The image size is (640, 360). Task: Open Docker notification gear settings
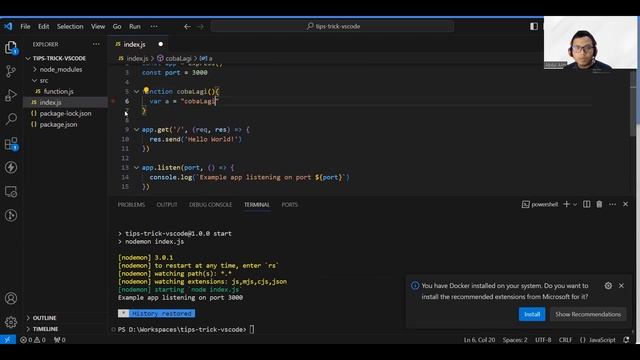[x=608, y=286]
